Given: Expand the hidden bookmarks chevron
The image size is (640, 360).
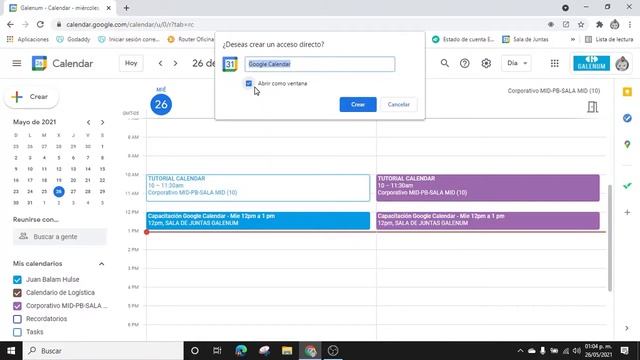Looking at the screenshot, I should point(573,39).
